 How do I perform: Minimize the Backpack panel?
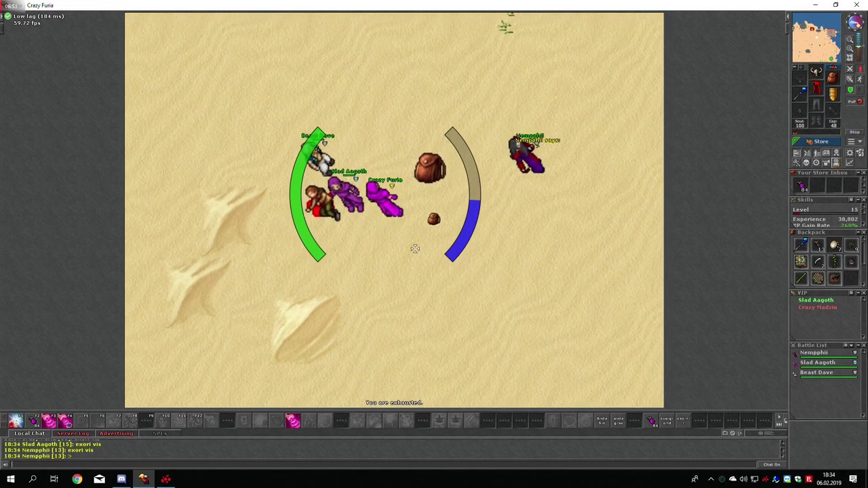857,232
